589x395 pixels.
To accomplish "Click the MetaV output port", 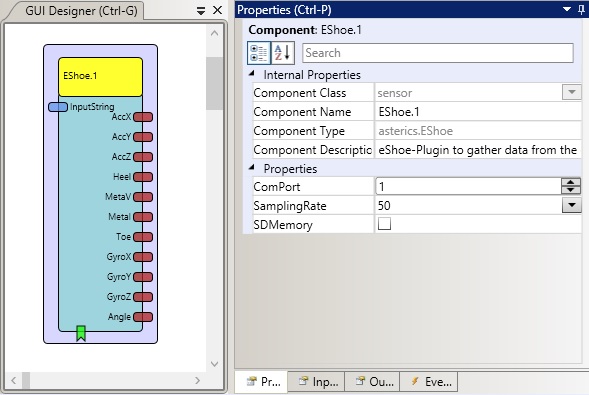I will pyautogui.click(x=143, y=197).
